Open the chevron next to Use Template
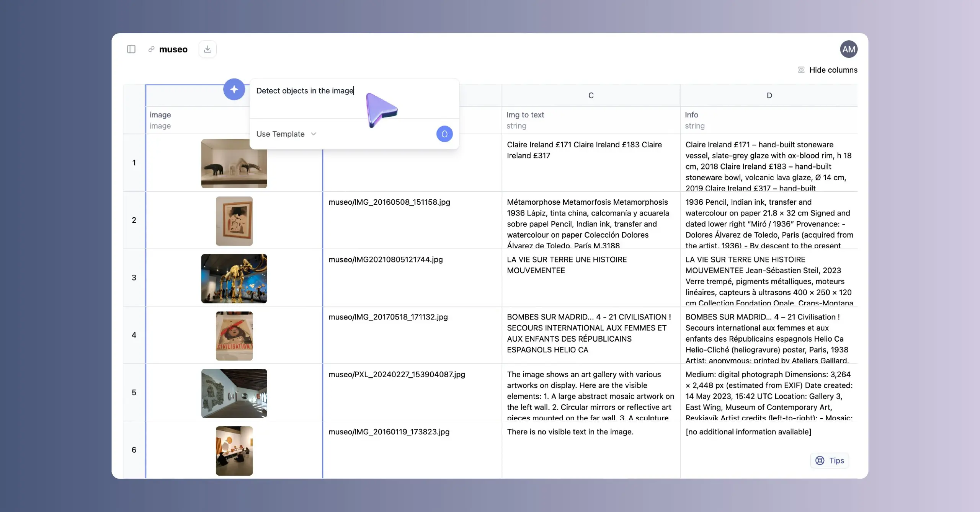 [x=313, y=134]
